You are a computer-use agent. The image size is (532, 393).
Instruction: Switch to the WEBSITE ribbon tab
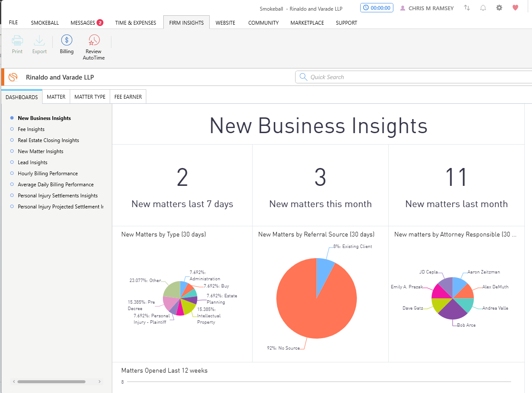tap(225, 23)
